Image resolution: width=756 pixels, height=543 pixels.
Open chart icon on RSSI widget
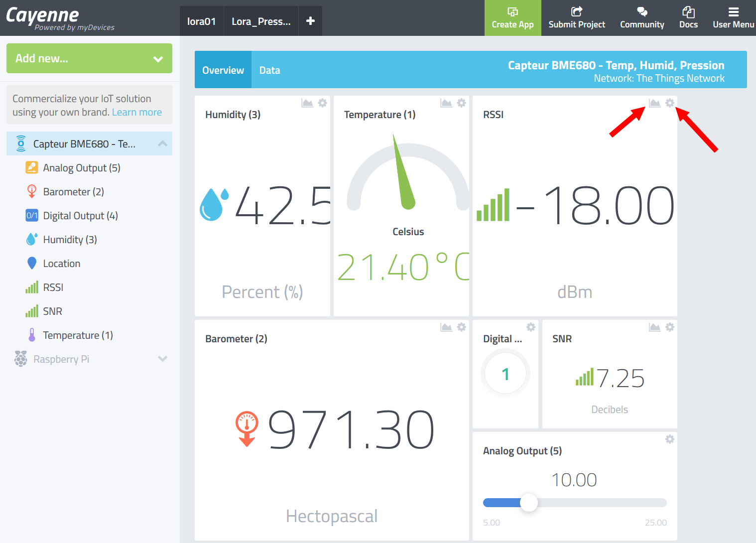[654, 103]
